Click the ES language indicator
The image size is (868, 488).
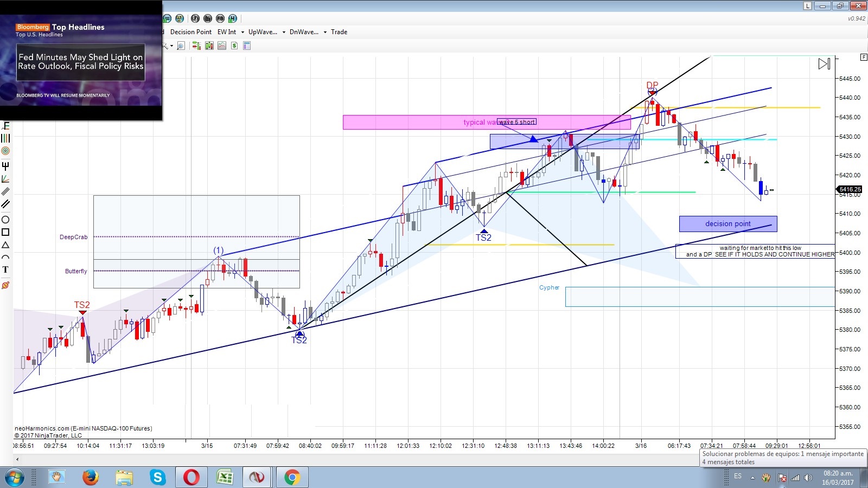(738, 476)
